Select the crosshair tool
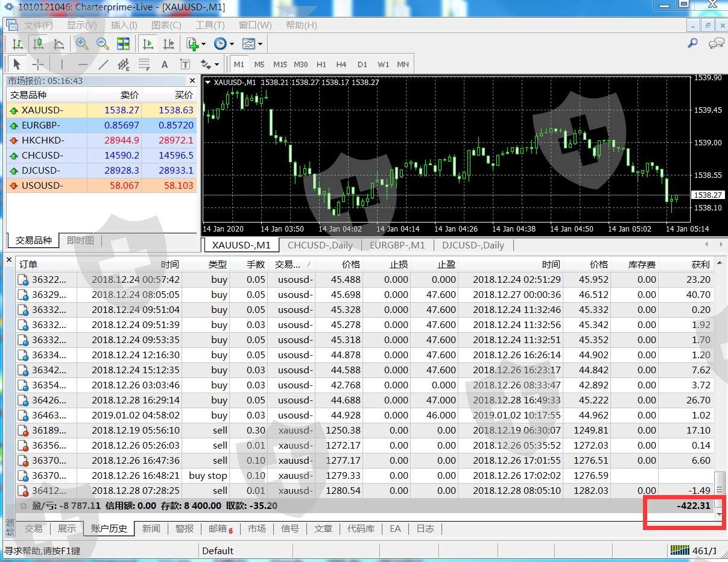The height and width of the screenshot is (562, 728). point(38,65)
